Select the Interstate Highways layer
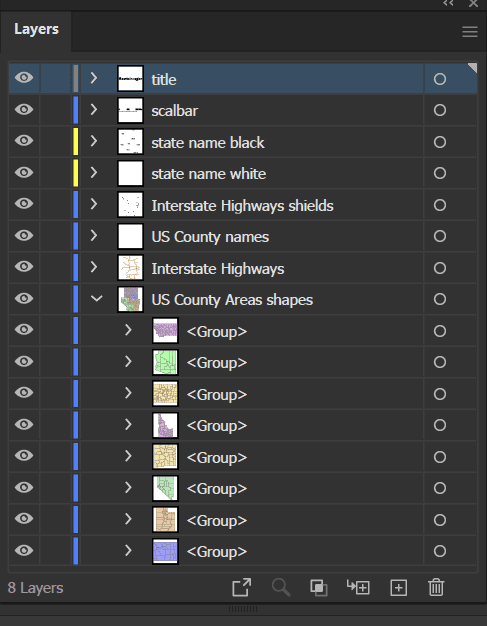This screenshot has width=487, height=626. click(218, 268)
